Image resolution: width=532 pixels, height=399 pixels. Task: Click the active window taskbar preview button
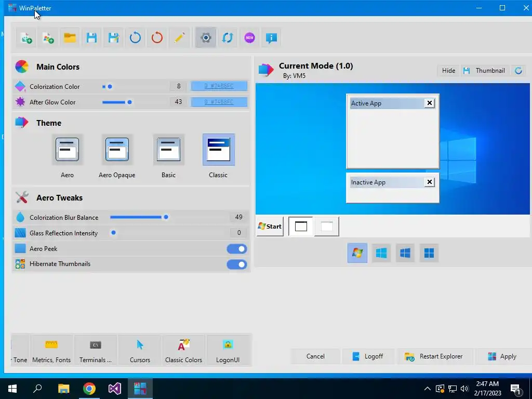[x=301, y=227]
